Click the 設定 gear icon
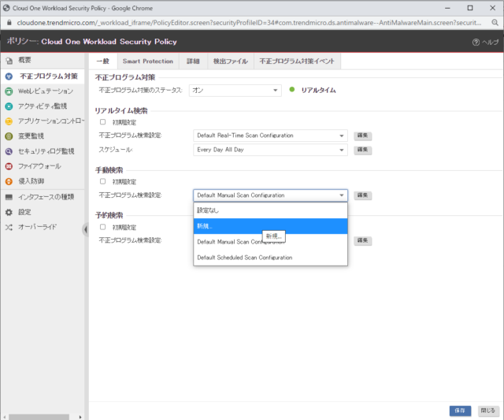Viewport: 504px width, 420px height. [x=9, y=212]
